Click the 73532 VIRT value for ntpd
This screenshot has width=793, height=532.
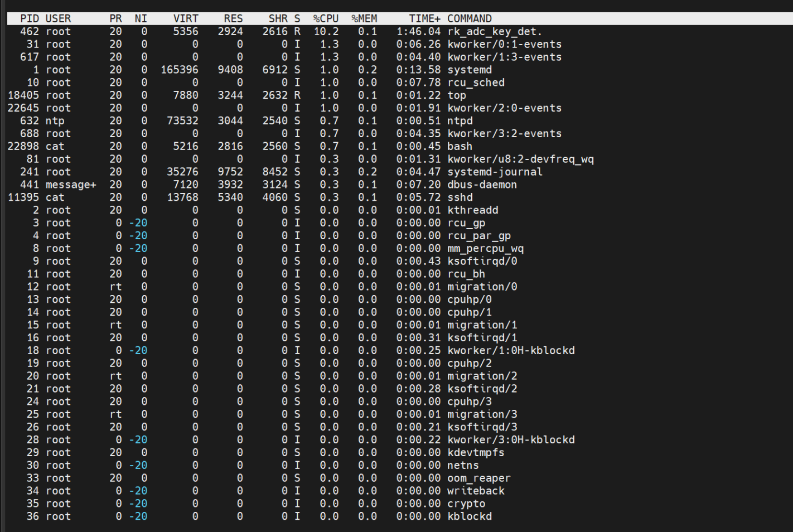[182, 121]
